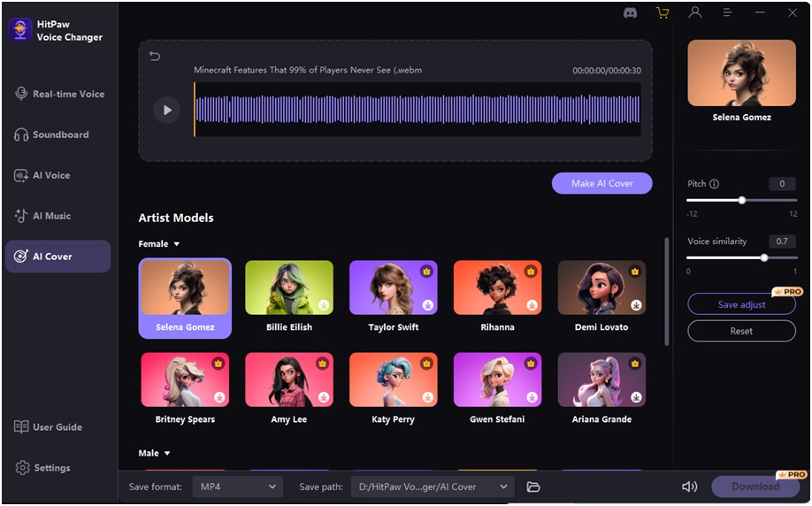Click download icon on Ariana Grande card

[636, 397]
